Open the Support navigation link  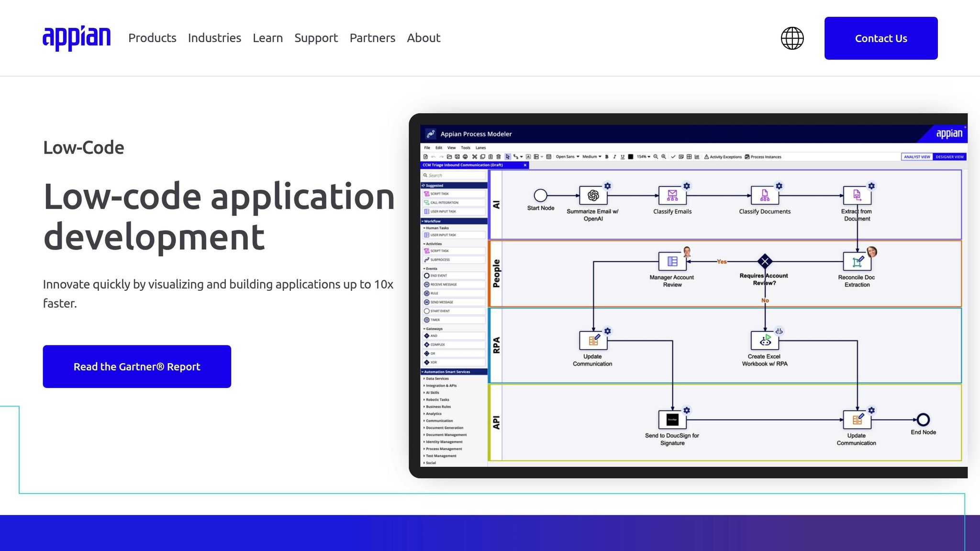coord(316,38)
